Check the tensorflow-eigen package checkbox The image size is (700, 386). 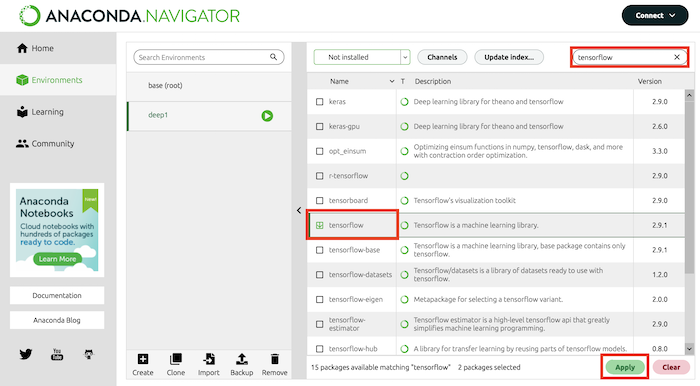(x=320, y=299)
